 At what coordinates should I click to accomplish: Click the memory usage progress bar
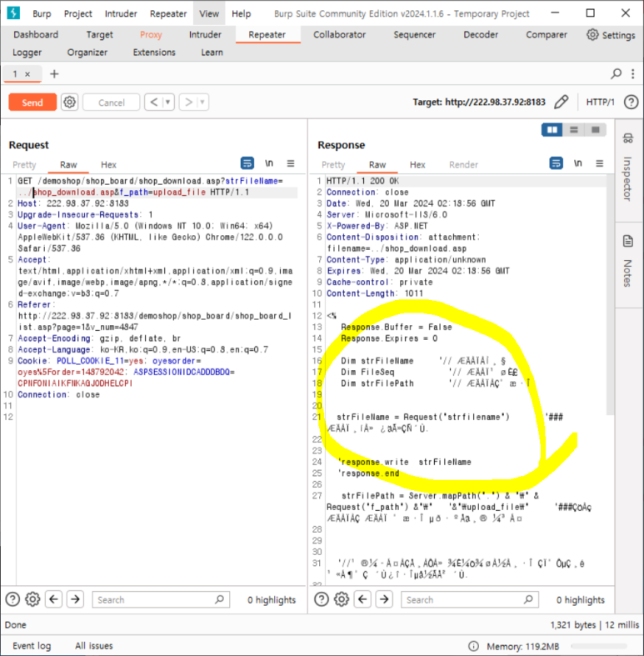coord(600,646)
